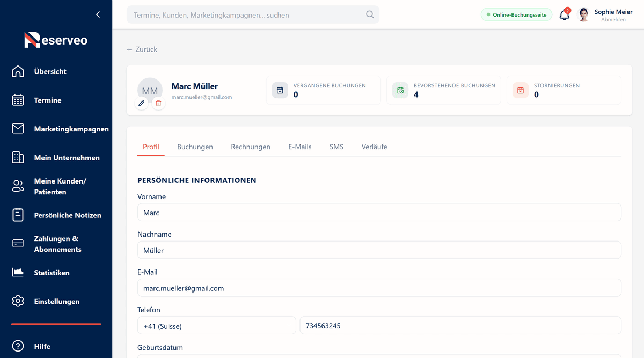Click the Bevorstehende Buchungen green calendar icon
This screenshot has width=644, height=358.
[400, 90]
